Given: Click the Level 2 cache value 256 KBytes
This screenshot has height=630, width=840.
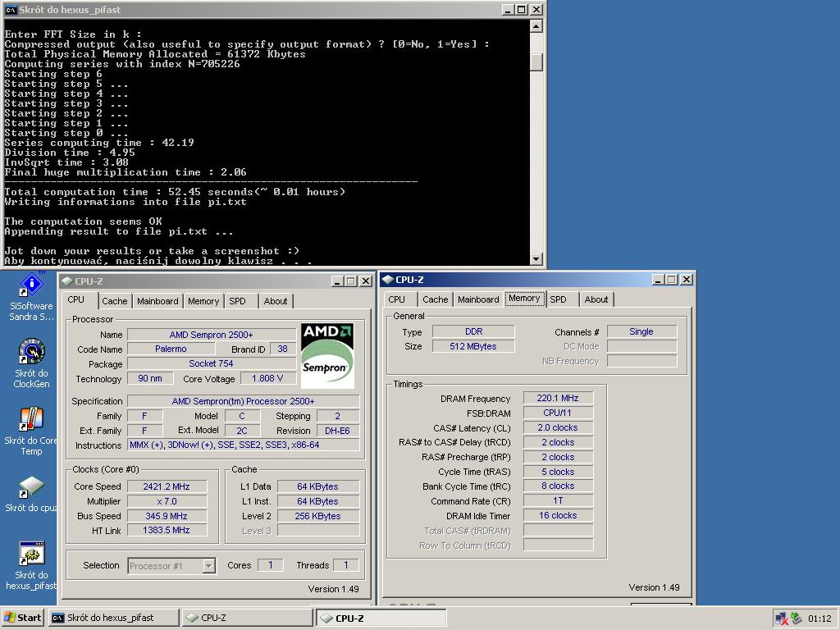Looking at the screenshot, I should [x=317, y=516].
